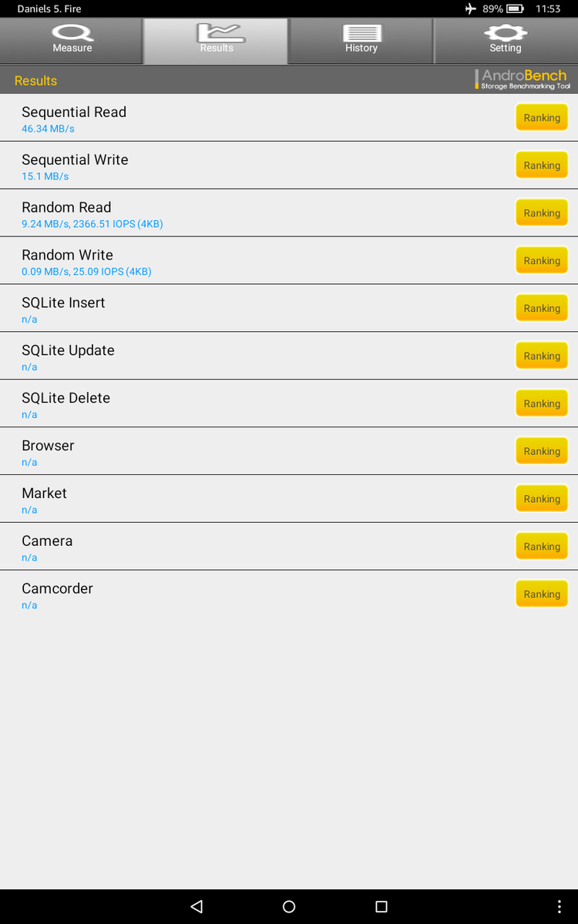Tap the Android back navigation icon
Viewport: 578px width, 924px height.
[197, 906]
